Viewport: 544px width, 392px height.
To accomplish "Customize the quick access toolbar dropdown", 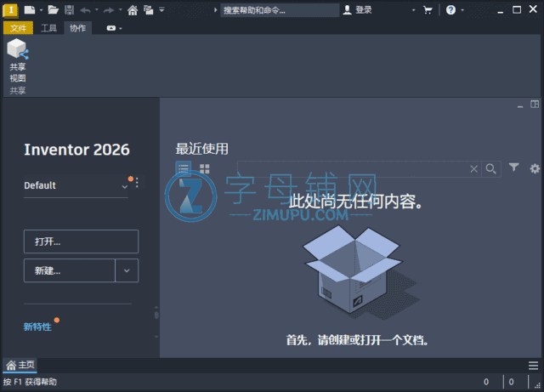I will click(161, 9).
